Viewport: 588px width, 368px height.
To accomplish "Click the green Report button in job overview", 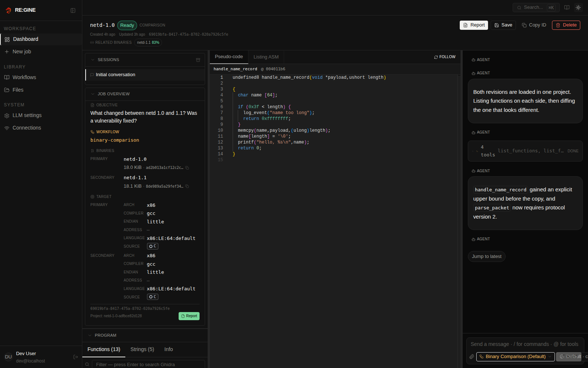I will [189, 316].
